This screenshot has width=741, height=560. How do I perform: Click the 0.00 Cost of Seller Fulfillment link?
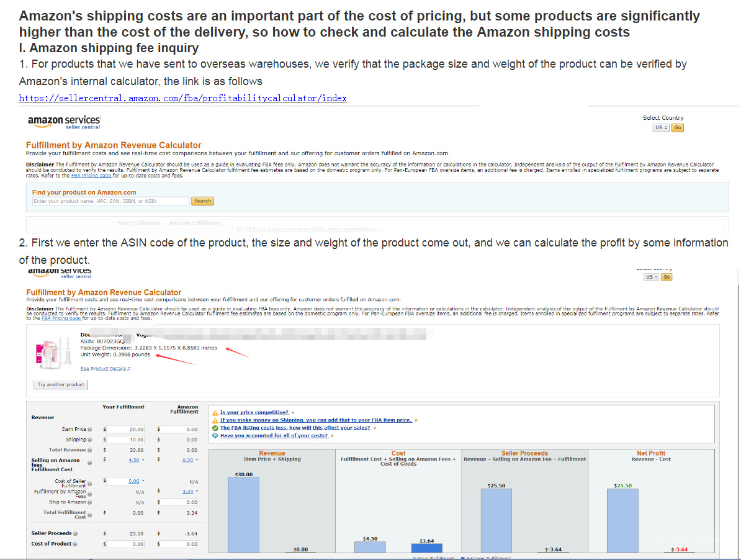[133, 482]
